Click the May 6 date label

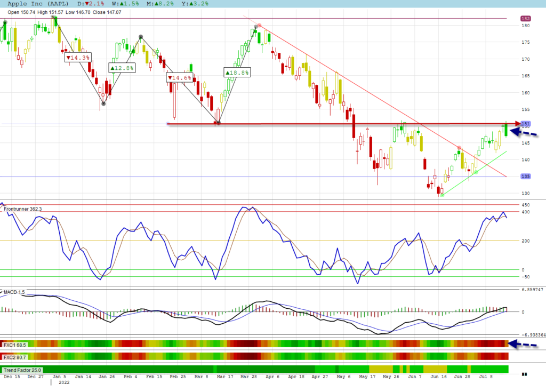[344, 377]
